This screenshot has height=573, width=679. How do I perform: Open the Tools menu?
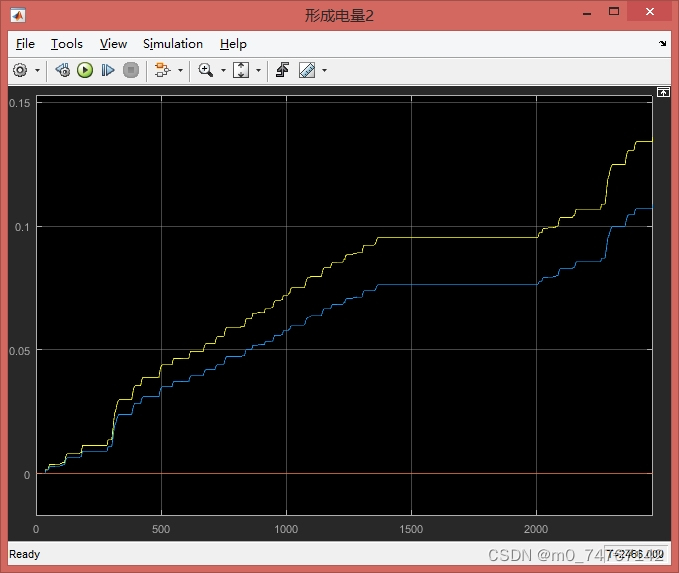(x=67, y=44)
